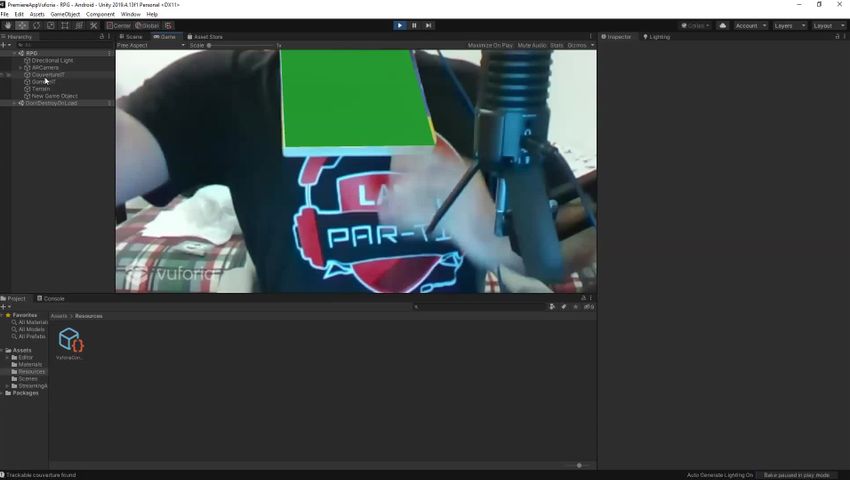Select the Rect tool
The width and height of the screenshot is (850, 480).
[65, 25]
